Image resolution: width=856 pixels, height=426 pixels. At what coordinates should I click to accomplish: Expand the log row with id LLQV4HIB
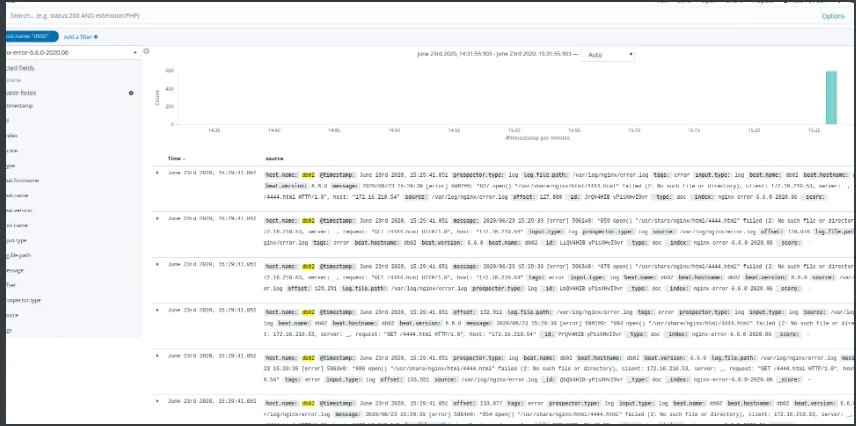157,218
